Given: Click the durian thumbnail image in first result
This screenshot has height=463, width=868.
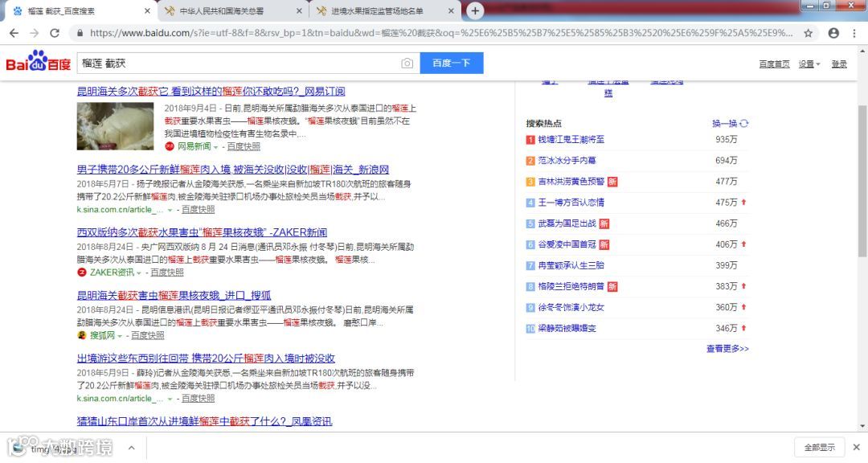Looking at the screenshot, I should click(x=115, y=125).
